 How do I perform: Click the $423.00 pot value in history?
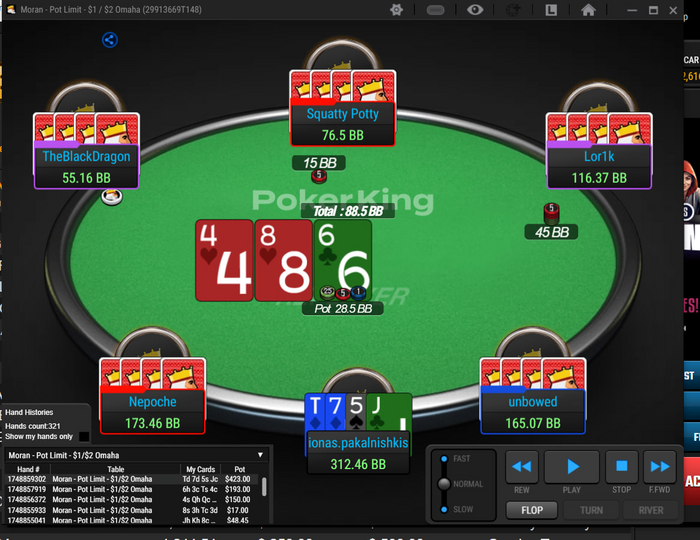pos(238,479)
